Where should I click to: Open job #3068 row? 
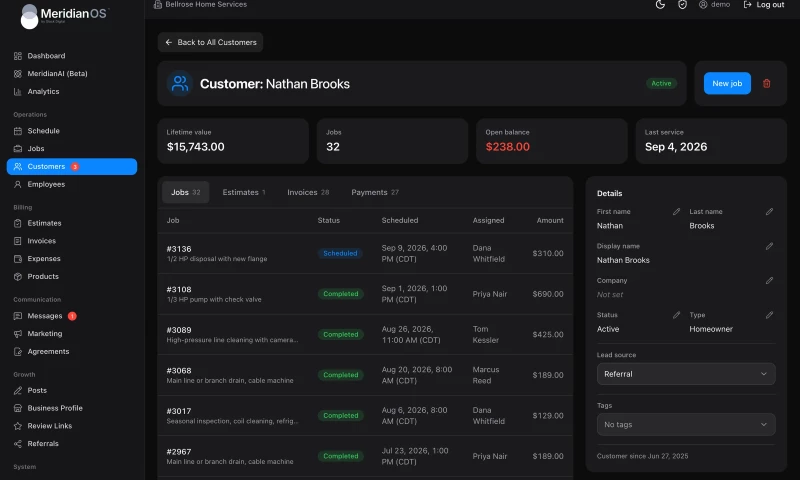click(365, 375)
